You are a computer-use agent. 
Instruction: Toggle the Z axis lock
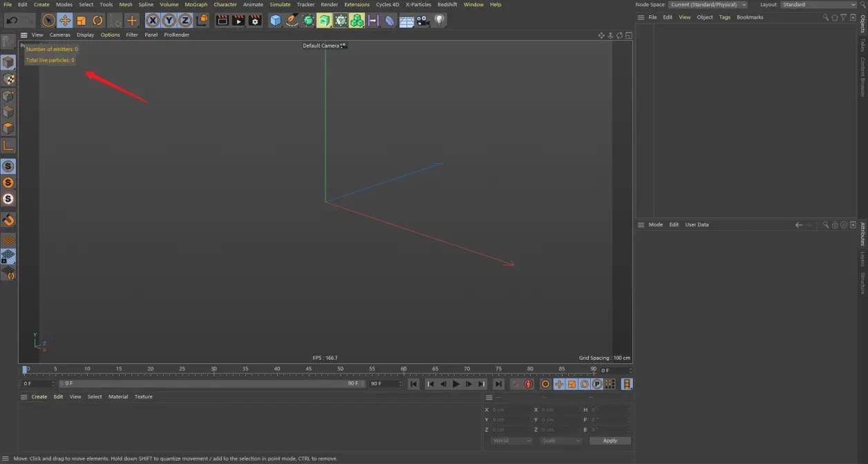[x=185, y=20]
